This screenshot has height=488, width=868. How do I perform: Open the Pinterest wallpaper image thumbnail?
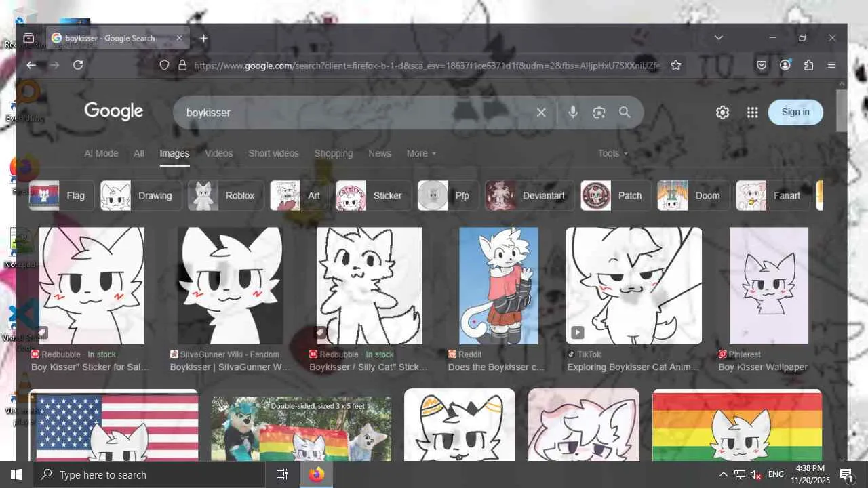(x=769, y=286)
